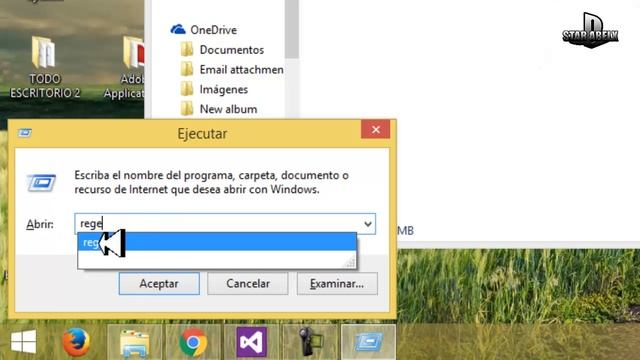This screenshot has height=360, width=640.
Task: Open the camera recorder taskbar app
Action: click(310, 342)
